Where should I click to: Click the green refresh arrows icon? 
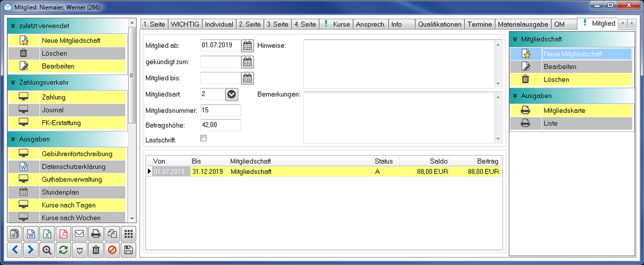(x=63, y=249)
